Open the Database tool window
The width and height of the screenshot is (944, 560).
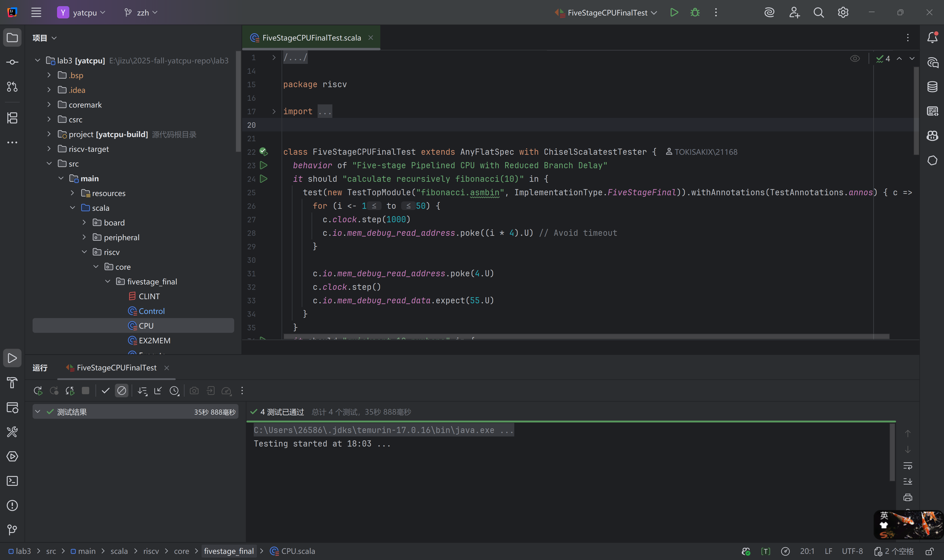coord(932,87)
